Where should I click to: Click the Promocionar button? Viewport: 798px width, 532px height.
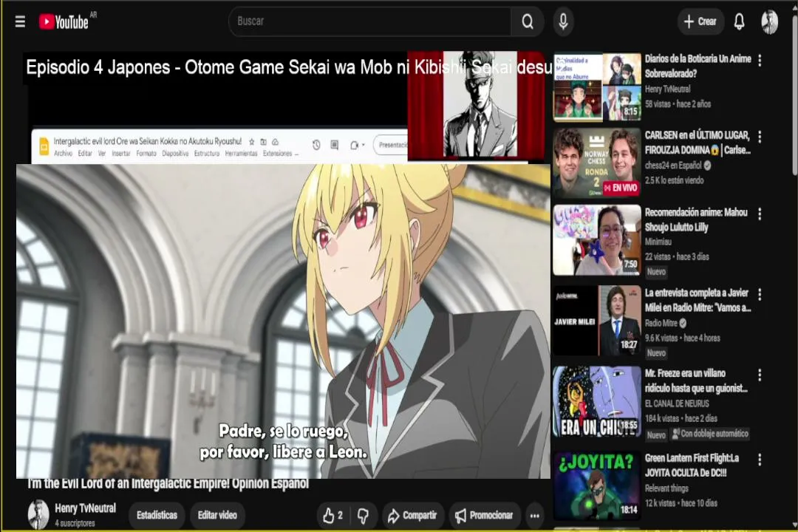484,516
